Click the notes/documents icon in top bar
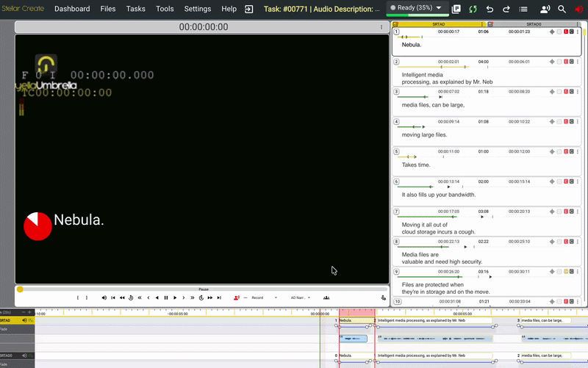The width and height of the screenshot is (588, 368). (456, 9)
